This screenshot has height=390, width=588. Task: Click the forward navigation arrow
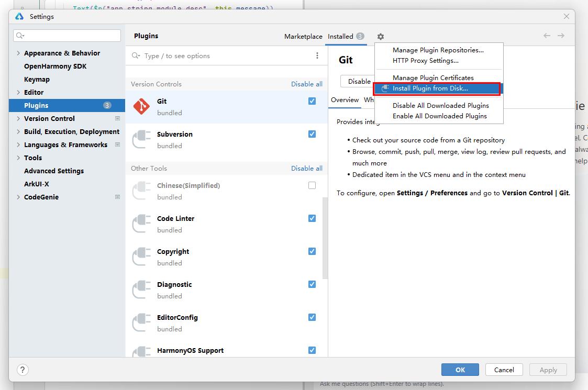[561, 36]
